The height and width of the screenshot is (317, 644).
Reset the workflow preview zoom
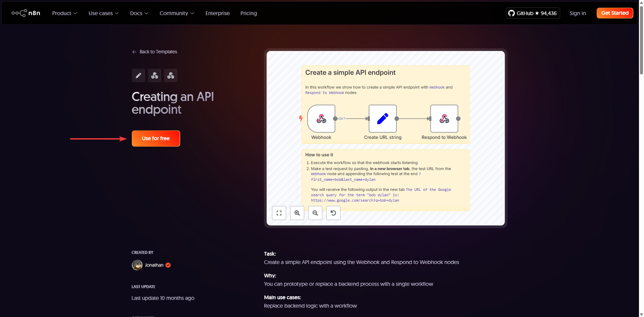[x=333, y=213]
